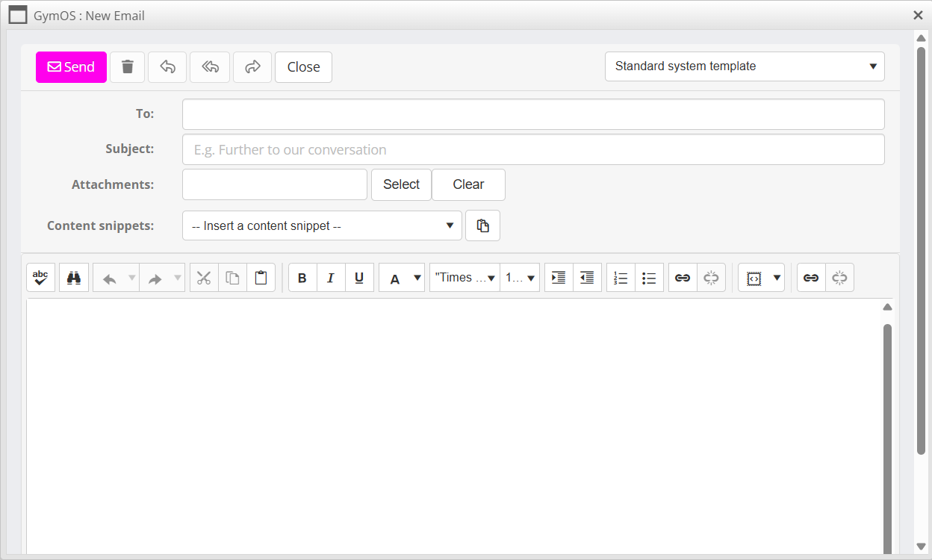Open the Standard system template dropdown
932x560 pixels.
point(744,66)
